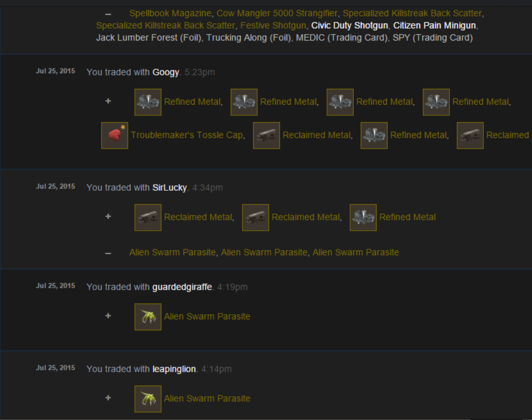This screenshot has height=420, width=532.
Task: Click the Reclaimed Metal icon beside Tossle Cap
Action: coord(267,135)
